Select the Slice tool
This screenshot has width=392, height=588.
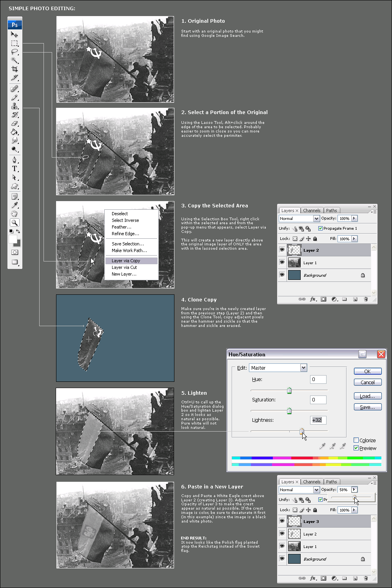(15, 78)
